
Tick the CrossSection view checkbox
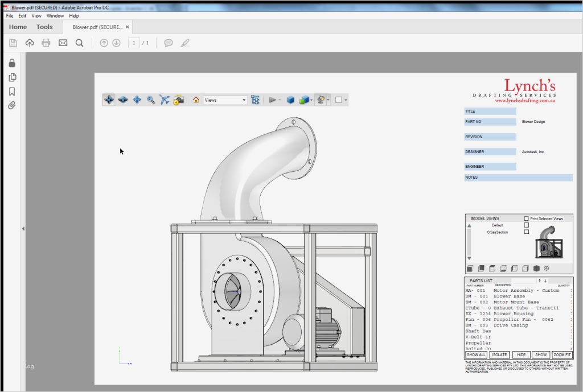pyautogui.click(x=526, y=232)
